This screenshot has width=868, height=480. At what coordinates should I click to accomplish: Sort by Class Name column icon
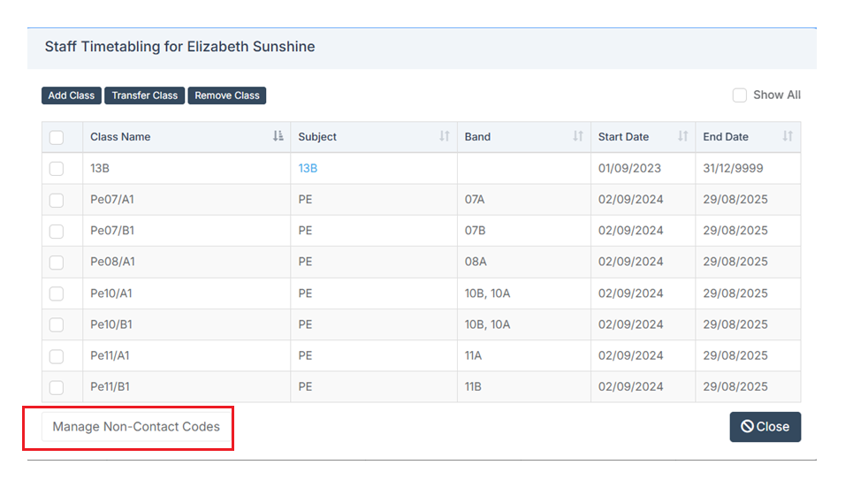click(x=278, y=136)
